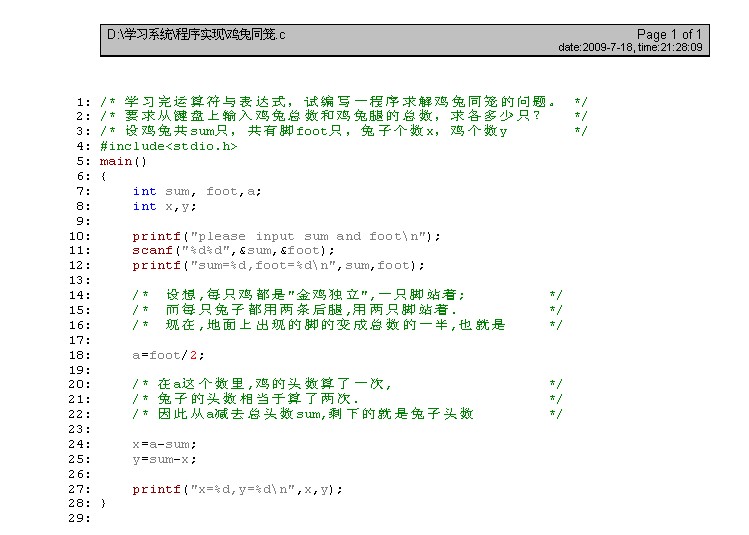Viewport: 749px width, 535px height.
Task: Click the 'x=a-sum;' statement
Action: (x=164, y=445)
